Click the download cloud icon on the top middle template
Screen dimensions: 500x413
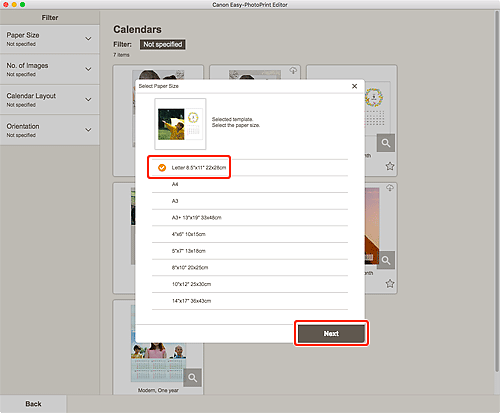[293, 71]
